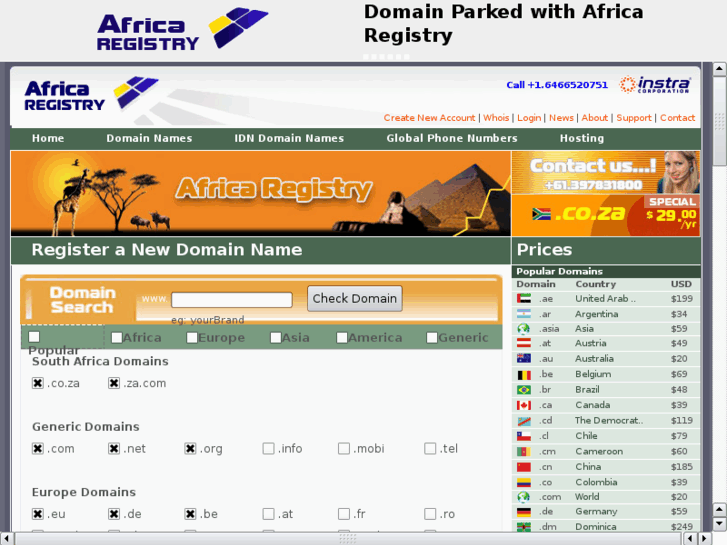
Task: Toggle the Europe region checkbox
Action: pyautogui.click(x=192, y=338)
